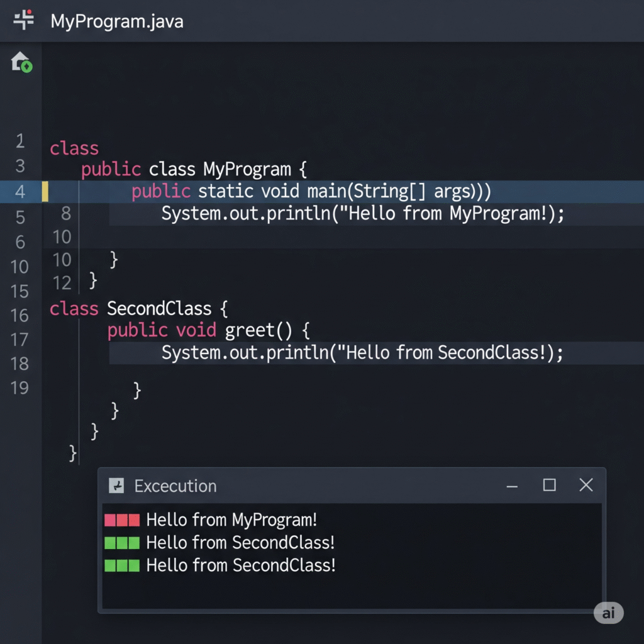Screen dimensions: 644x644
Task: Click green status blocks on first SecondClass output
Action: pyautogui.click(x=122, y=543)
